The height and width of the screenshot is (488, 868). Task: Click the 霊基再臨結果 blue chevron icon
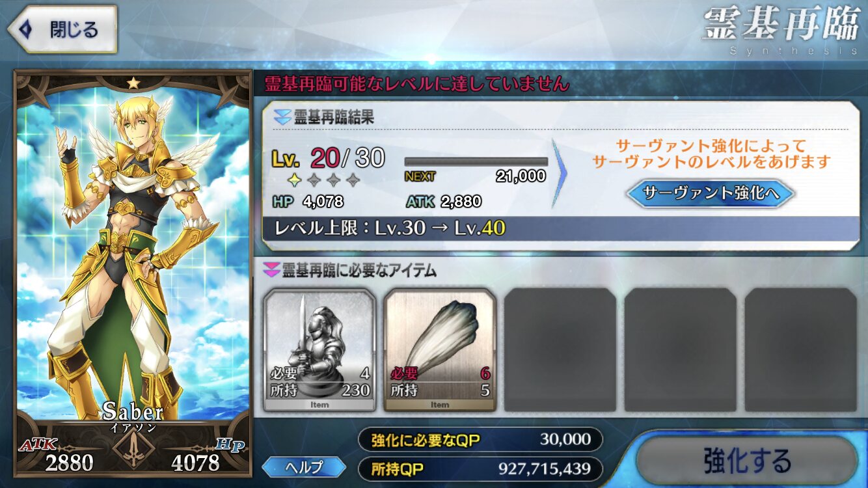[281, 119]
